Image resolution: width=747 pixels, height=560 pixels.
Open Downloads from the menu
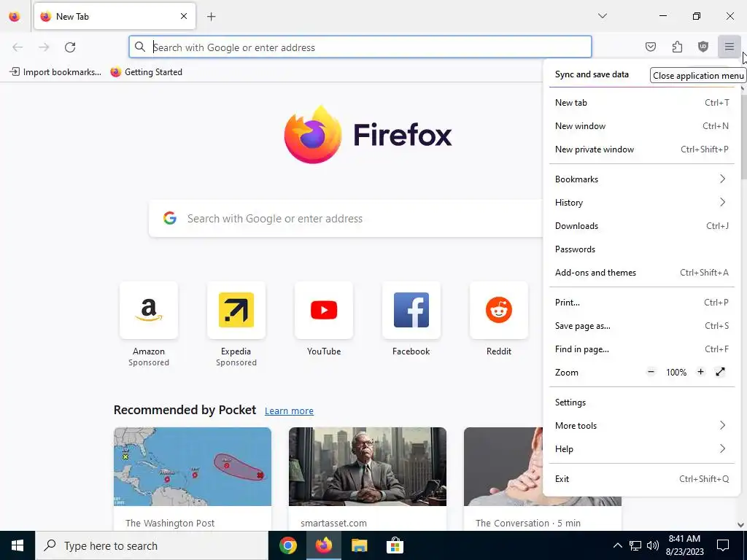(x=642, y=226)
